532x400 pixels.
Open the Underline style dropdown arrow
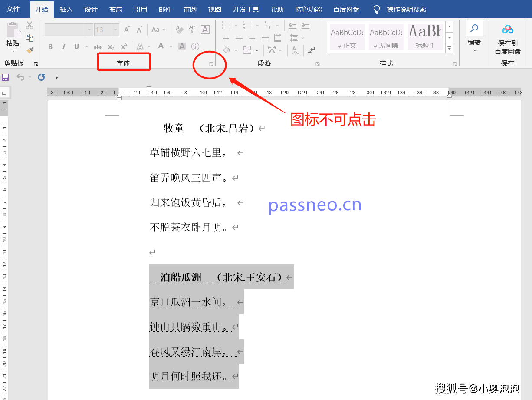[x=86, y=47]
